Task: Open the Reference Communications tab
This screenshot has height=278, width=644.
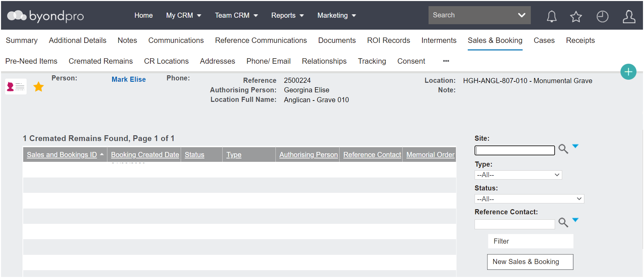Action: [x=261, y=40]
